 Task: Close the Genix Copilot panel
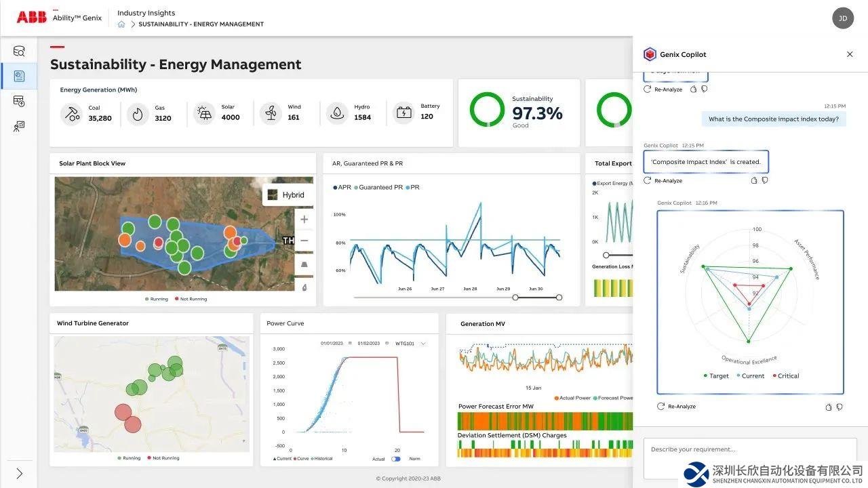point(850,54)
